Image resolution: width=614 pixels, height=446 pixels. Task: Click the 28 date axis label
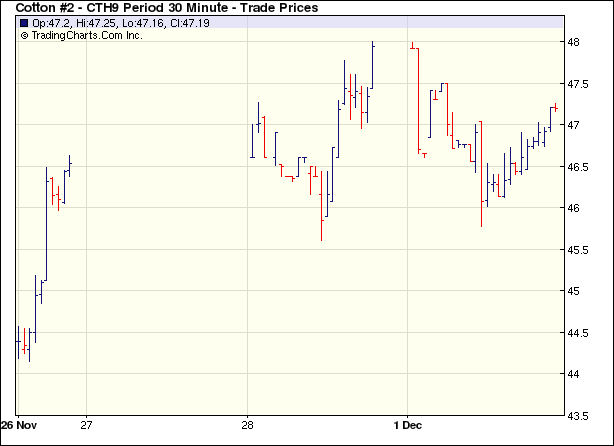(x=248, y=422)
